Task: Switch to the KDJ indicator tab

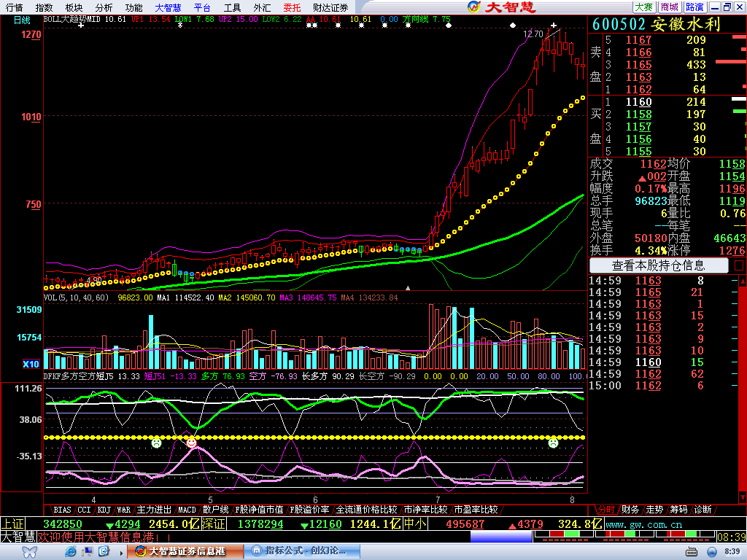Action: pyautogui.click(x=104, y=510)
